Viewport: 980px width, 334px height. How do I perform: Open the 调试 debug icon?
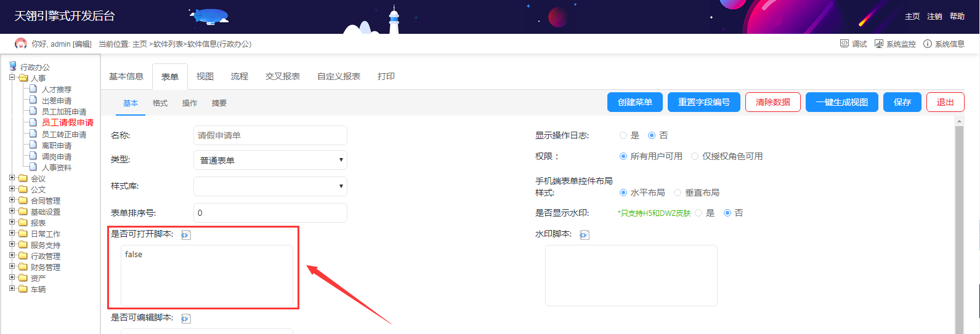(x=844, y=44)
